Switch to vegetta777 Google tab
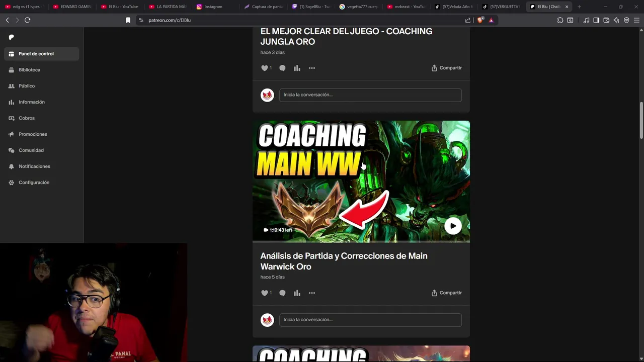Image resolution: width=644 pixels, height=362 pixels. click(x=359, y=7)
